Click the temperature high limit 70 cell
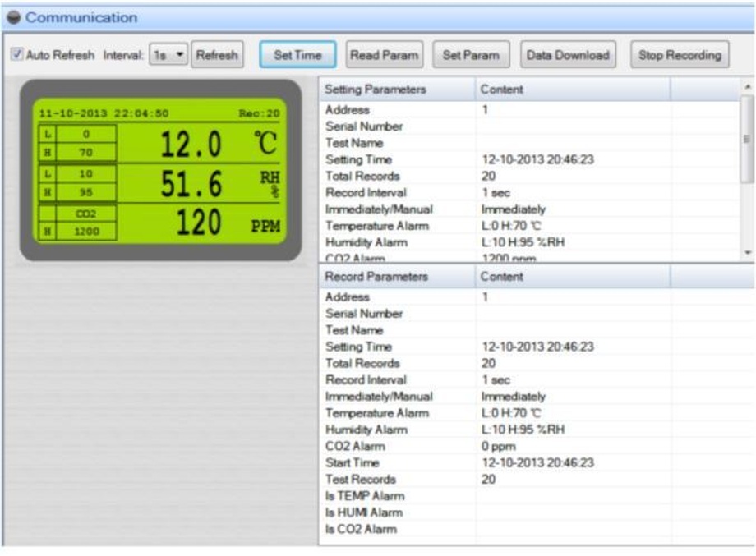Image resolution: width=756 pixels, height=556 pixels. [x=86, y=153]
